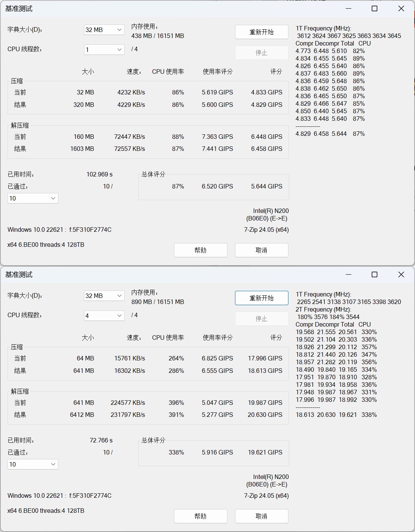Click 取消 button in bottom window
Image resolution: width=415 pixels, height=532 pixels.
(x=262, y=516)
